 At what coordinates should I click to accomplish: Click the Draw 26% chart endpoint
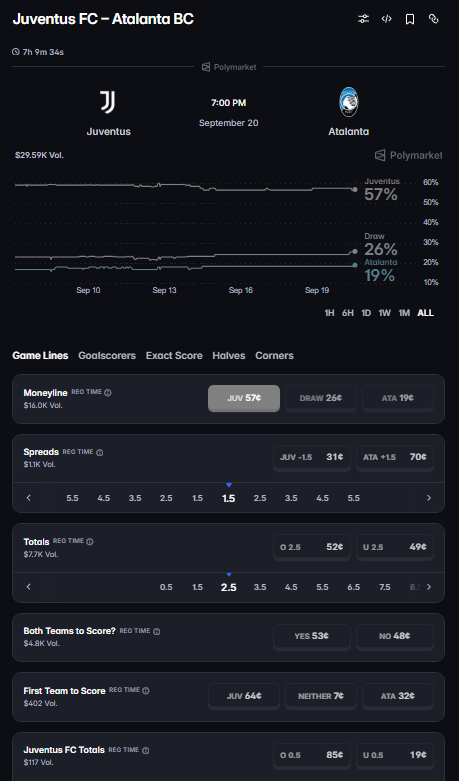point(355,252)
